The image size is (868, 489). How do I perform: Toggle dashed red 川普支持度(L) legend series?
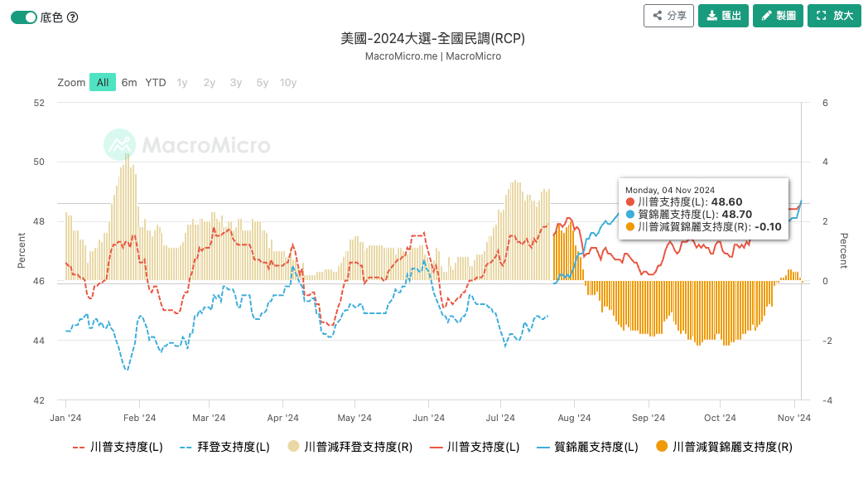coord(118,447)
